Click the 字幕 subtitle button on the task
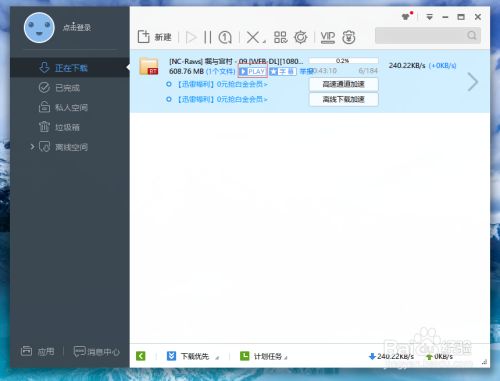500x381 pixels. click(283, 71)
